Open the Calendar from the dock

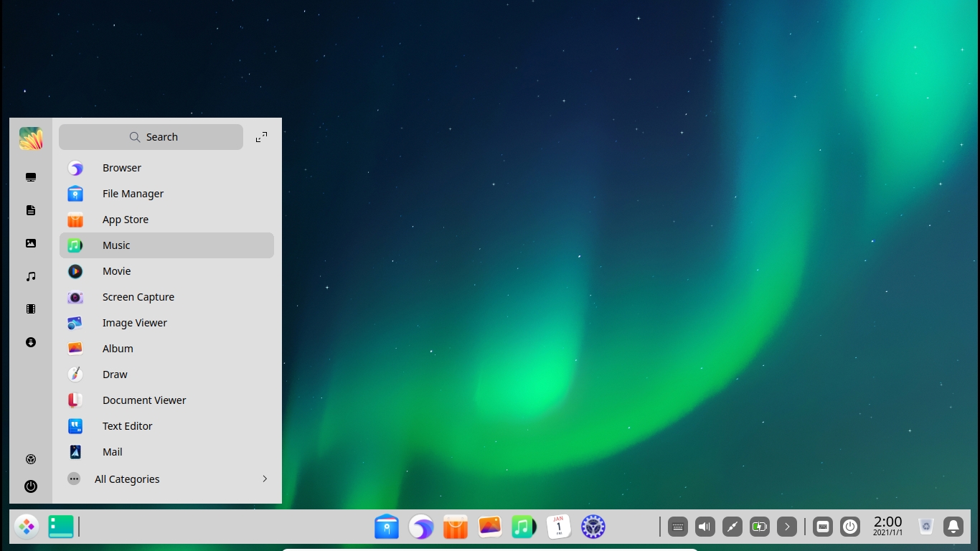[559, 527]
